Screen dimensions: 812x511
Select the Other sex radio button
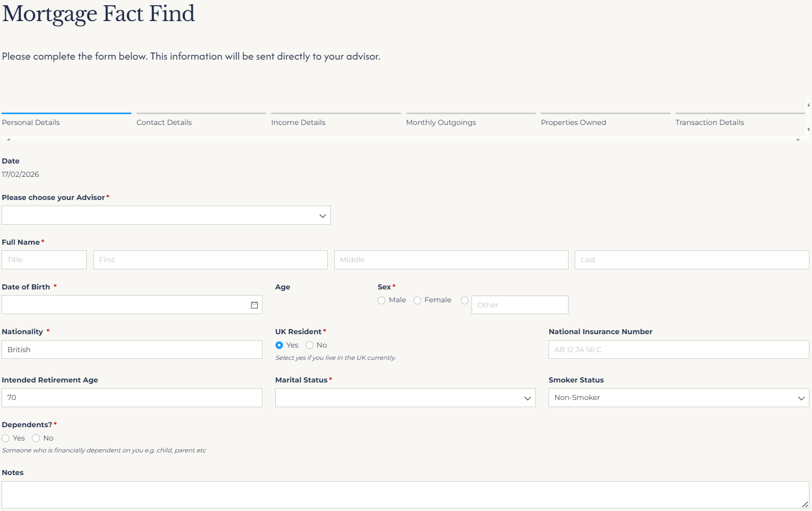(x=464, y=300)
